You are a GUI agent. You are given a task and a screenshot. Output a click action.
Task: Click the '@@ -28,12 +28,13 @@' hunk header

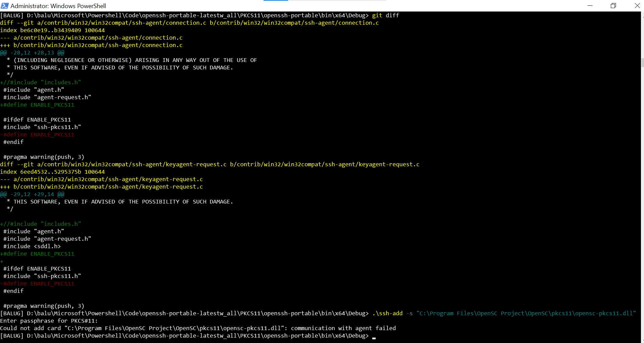32,52
